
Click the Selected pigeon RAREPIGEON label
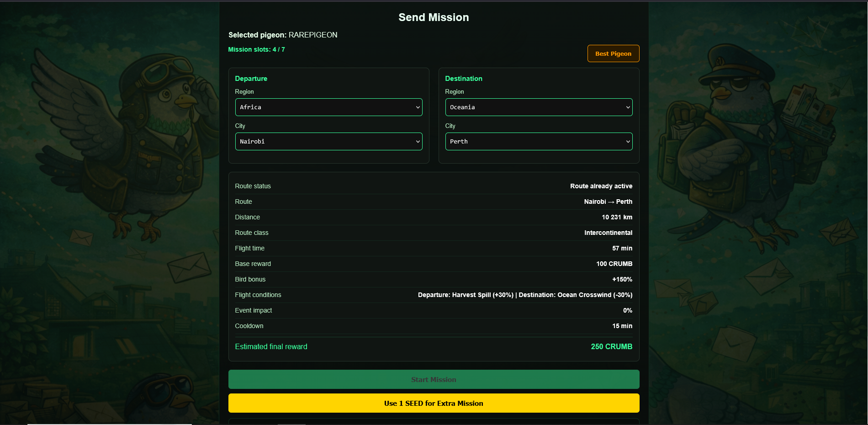tap(283, 35)
